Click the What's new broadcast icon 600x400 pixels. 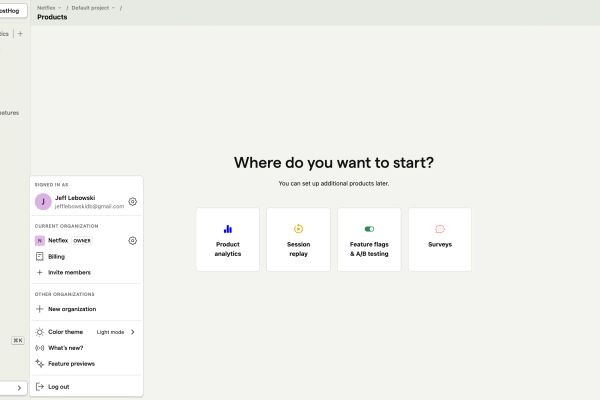(x=39, y=348)
